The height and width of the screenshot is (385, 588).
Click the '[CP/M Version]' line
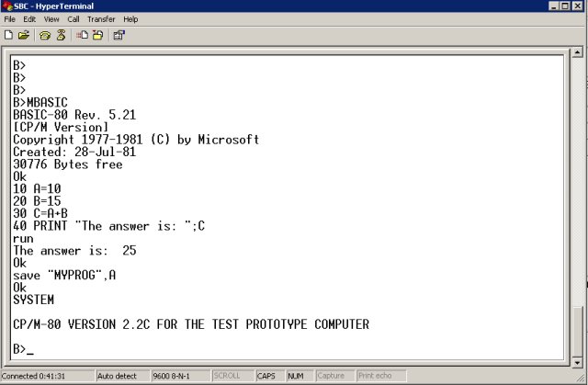pos(61,127)
